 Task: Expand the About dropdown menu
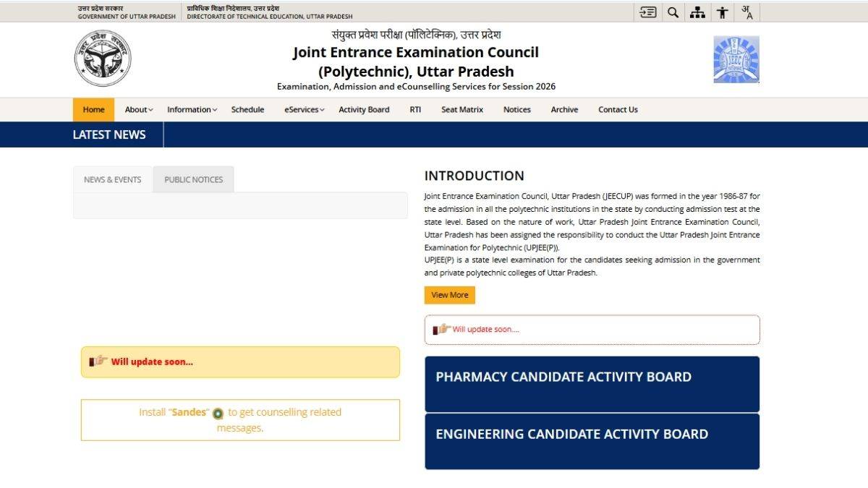point(139,110)
